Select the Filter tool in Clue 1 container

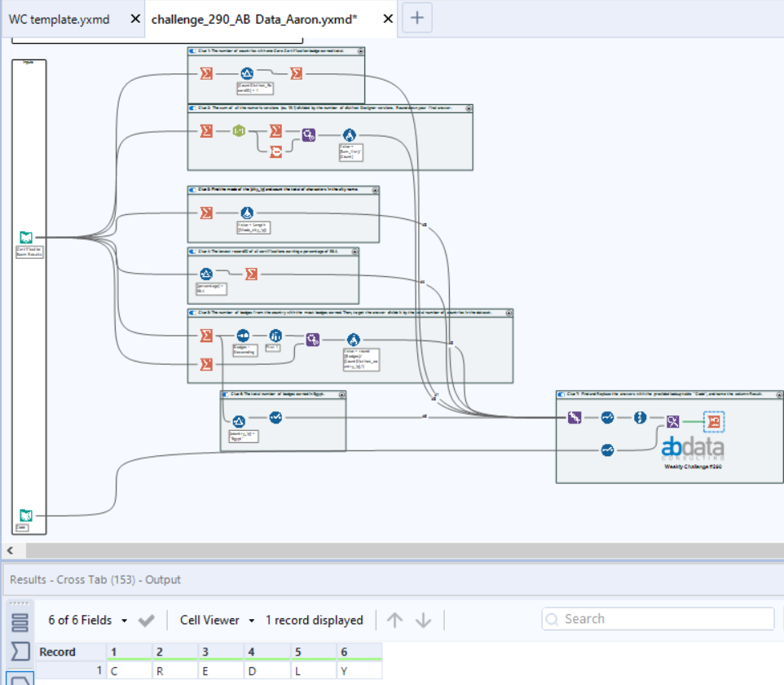[x=247, y=73]
